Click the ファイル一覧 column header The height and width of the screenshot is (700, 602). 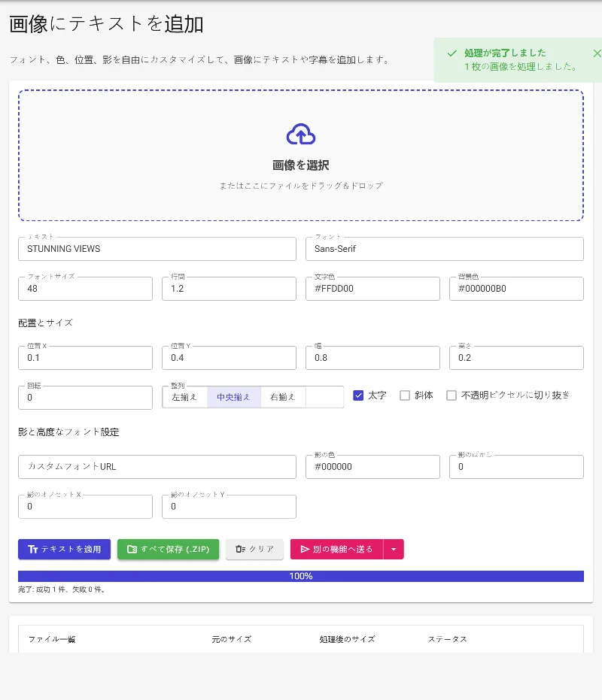52,639
